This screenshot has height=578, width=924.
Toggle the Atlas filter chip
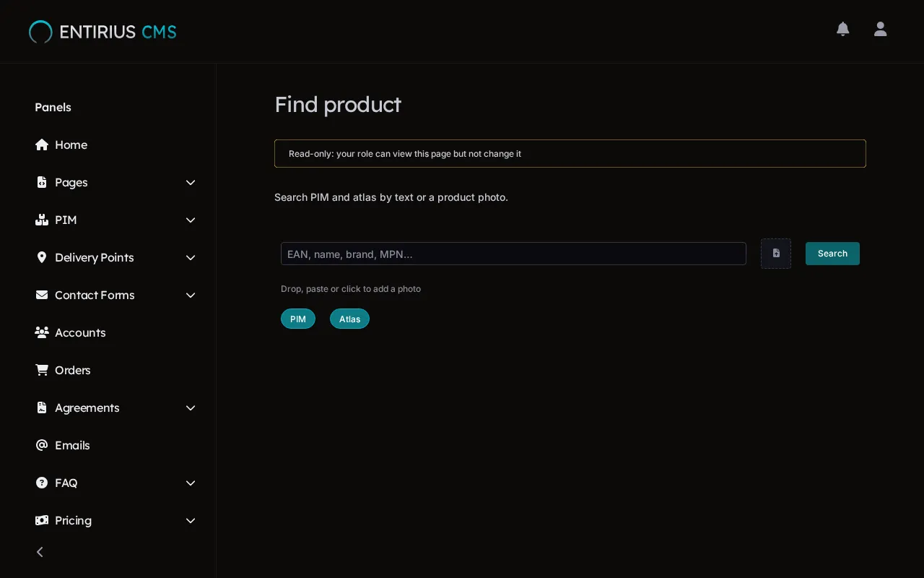(x=349, y=319)
